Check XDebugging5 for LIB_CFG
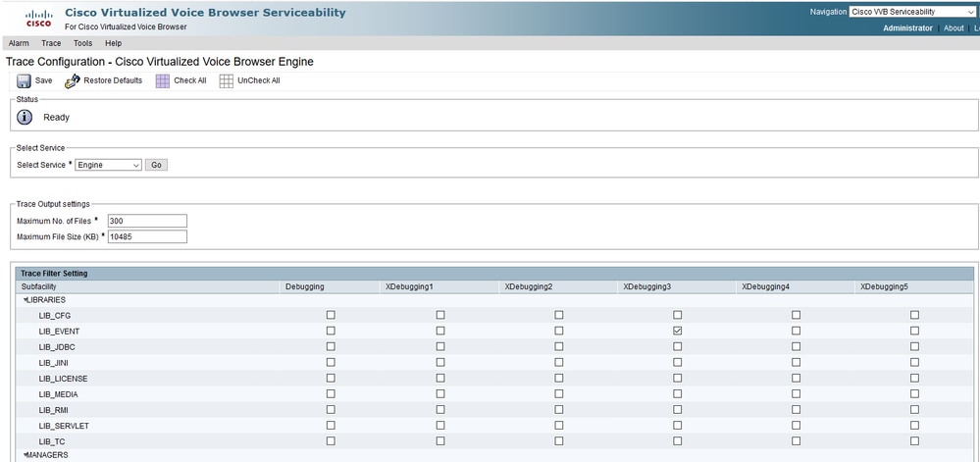The image size is (980, 462). coord(914,315)
